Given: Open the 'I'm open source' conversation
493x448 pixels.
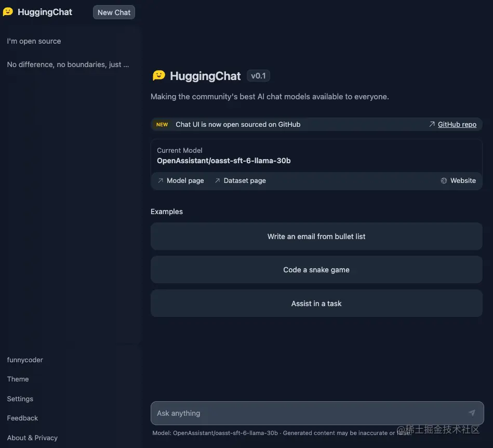Looking at the screenshot, I should 34,41.
